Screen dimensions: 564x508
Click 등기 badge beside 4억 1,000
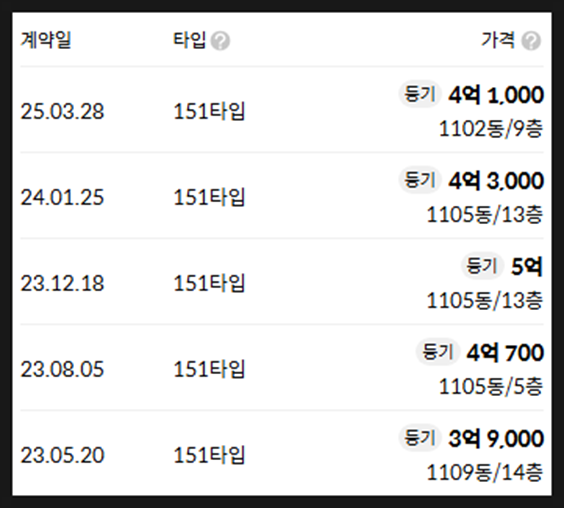click(420, 94)
